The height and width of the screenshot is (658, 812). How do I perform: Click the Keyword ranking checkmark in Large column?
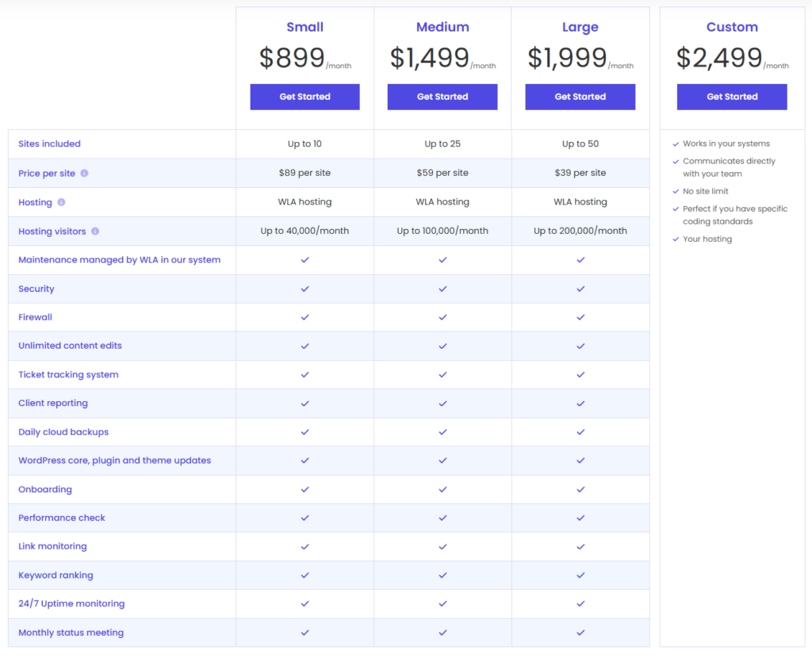[580, 575]
